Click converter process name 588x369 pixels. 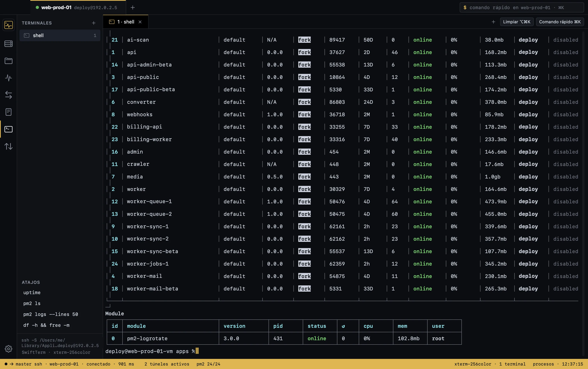pos(141,102)
